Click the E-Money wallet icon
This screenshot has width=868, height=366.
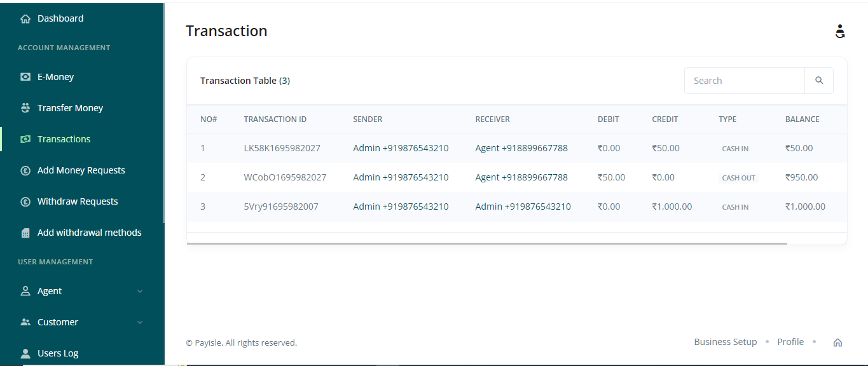(25, 76)
